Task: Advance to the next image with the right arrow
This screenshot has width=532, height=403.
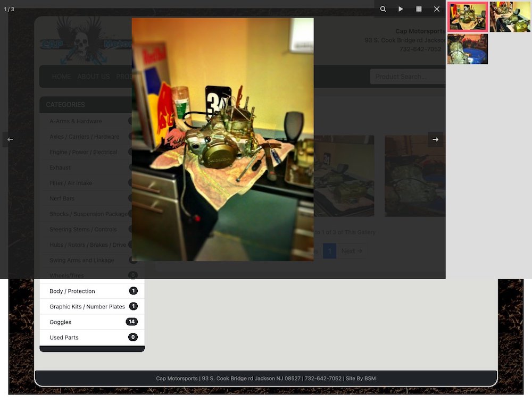Action: click(x=435, y=139)
